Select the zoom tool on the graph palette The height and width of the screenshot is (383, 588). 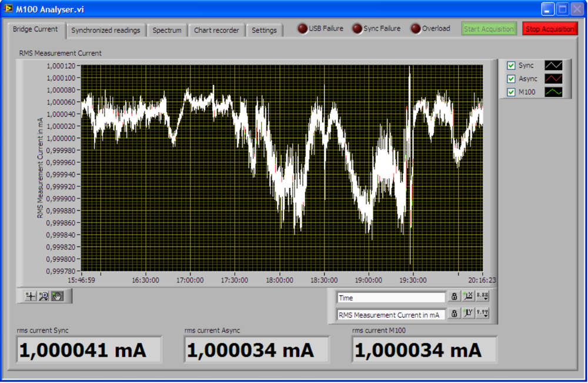point(43,296)
